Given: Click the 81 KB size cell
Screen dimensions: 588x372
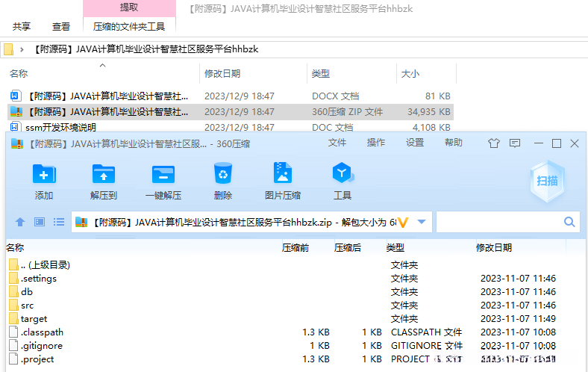Looking at the screenshot, I should tap(437, 96).
